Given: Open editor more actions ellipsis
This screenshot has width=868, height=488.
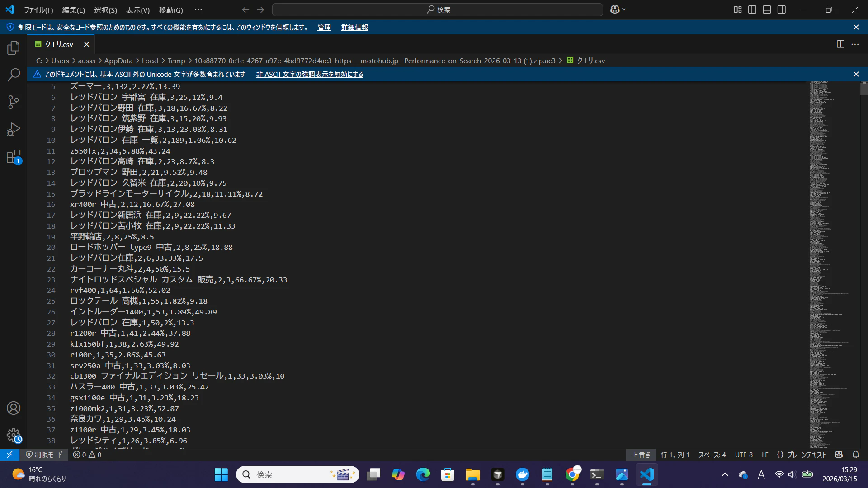Looking at the screenshot, I should coord(855,44).
